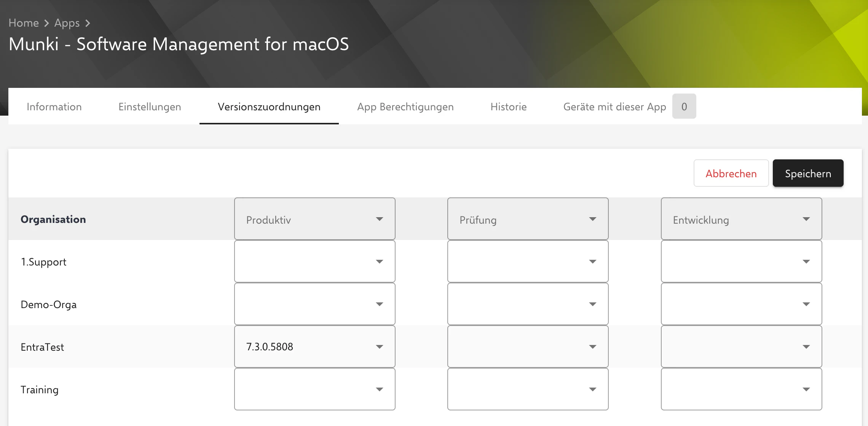Open Demo-Orga Produktiv version dropdown
This screenshot has width=868, height=426.
pos(315,304)
